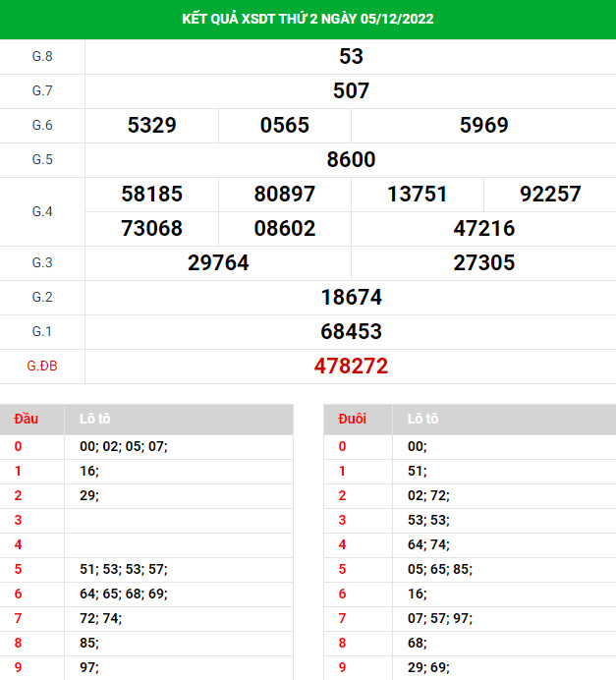Click the G.6 number 0565
The height and width of the screenshot is (680, 616).
pyautogui.click(x=284, y=126)
